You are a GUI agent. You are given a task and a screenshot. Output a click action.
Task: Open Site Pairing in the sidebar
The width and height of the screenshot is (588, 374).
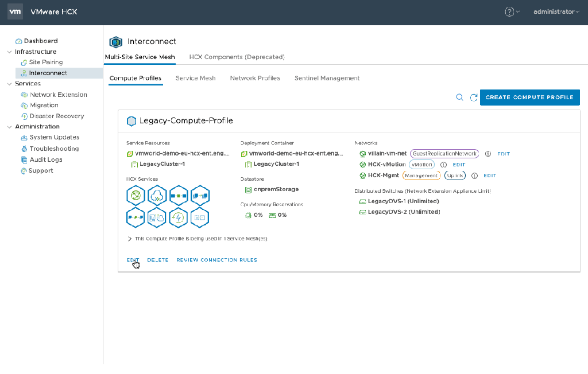(x=45, y=63)
